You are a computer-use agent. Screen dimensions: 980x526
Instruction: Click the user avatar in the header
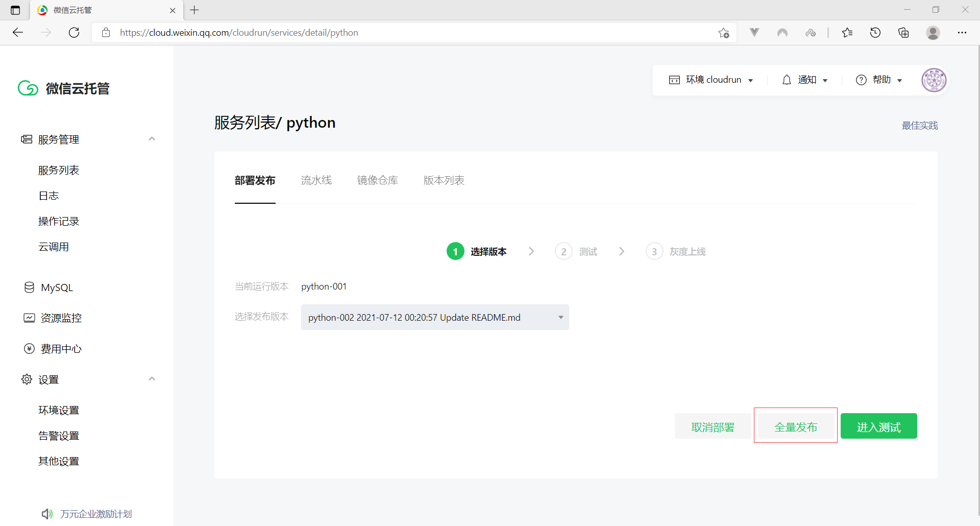[934, 80]
